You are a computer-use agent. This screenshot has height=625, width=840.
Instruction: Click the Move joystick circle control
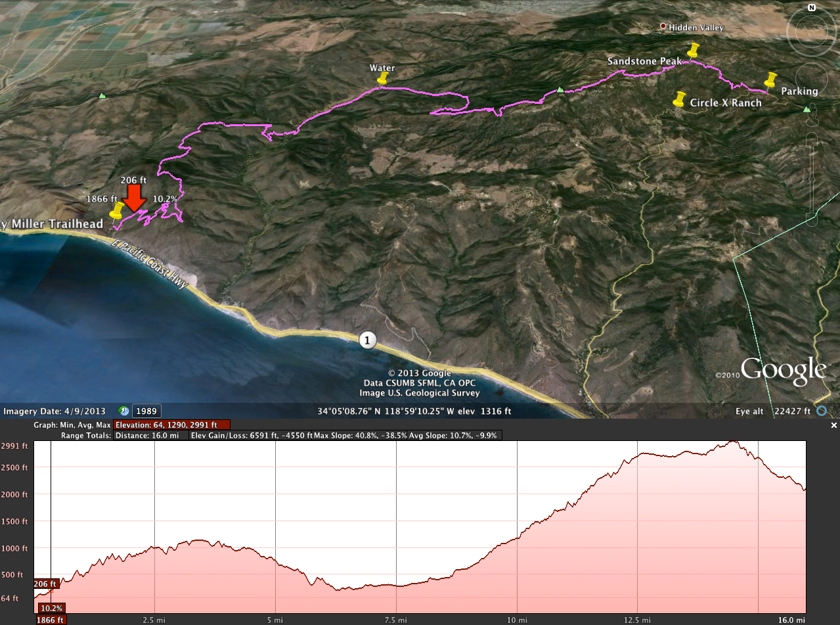[x=812, y=79]
